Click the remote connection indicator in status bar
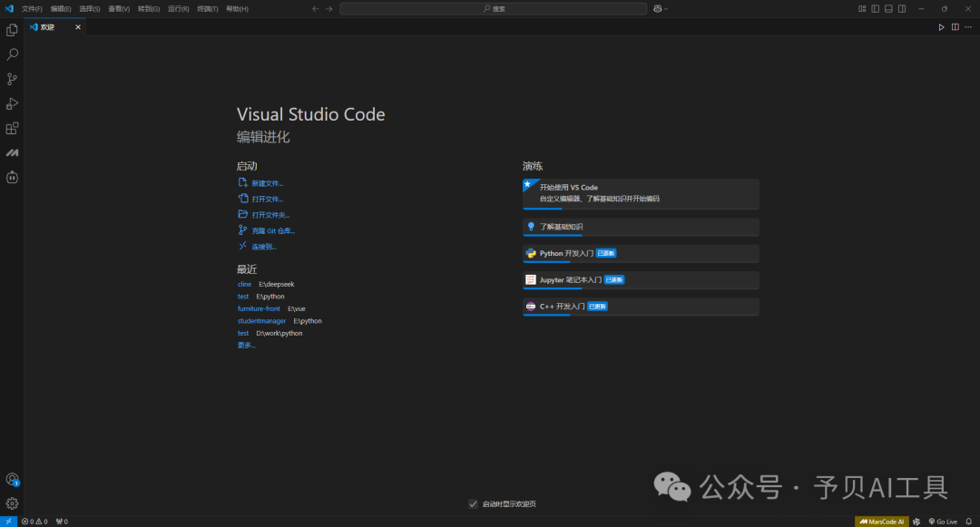980x527 pixels. click(x=8, y=522)
